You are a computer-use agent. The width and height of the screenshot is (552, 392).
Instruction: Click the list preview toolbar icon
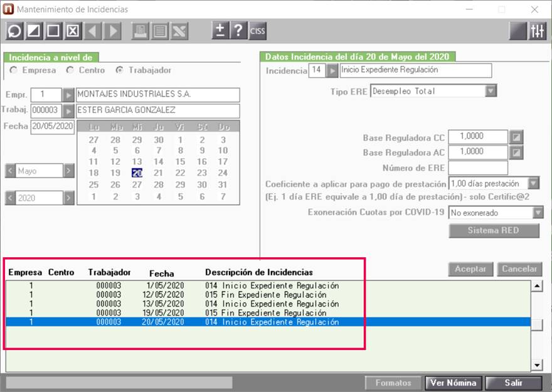(160, 31)
